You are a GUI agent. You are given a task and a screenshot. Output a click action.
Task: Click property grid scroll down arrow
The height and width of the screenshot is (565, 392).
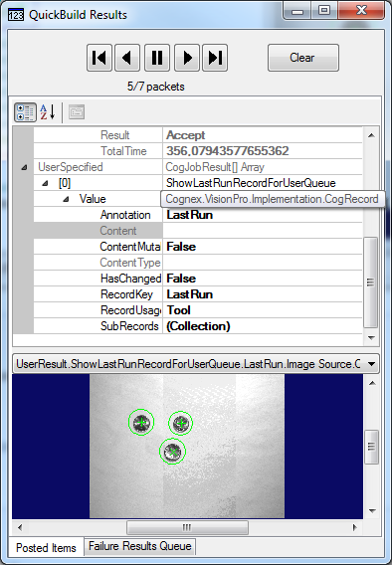371,337
